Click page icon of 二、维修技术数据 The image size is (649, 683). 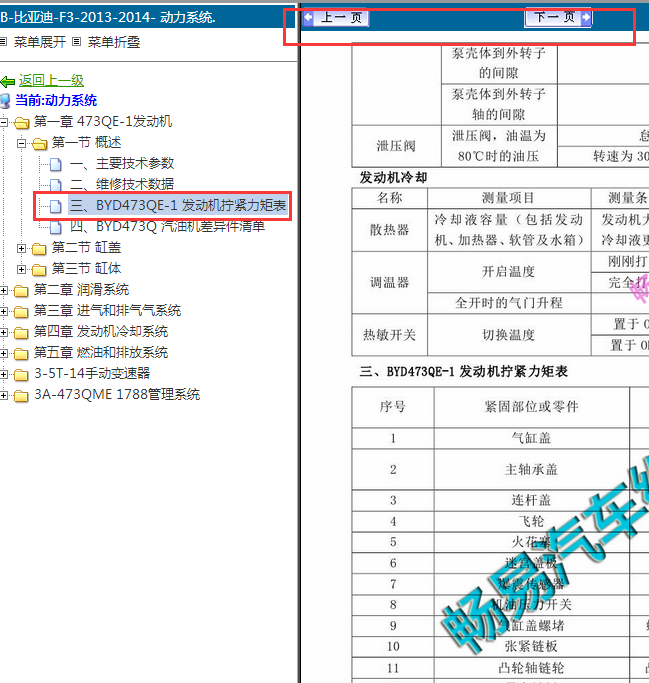(x=55, y=185)
